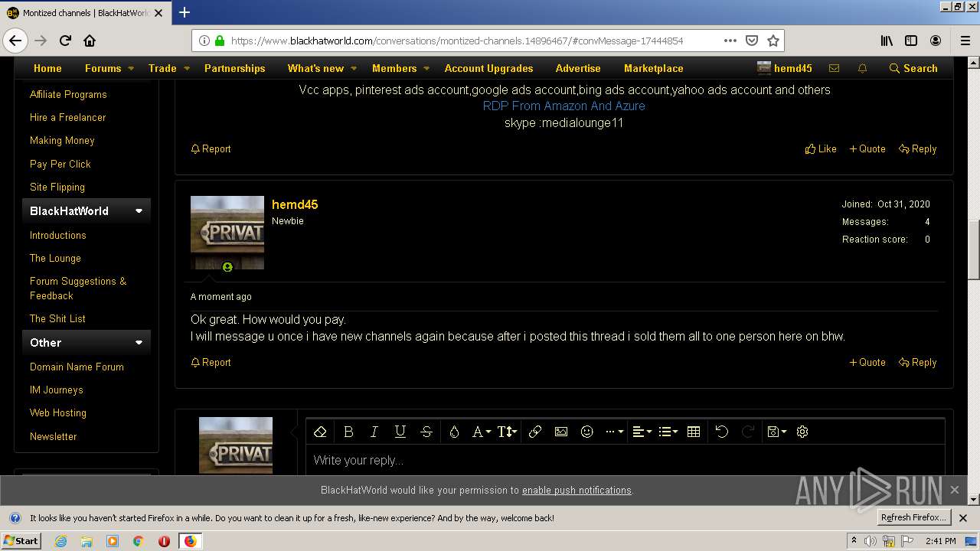Image resolution: width=980 pixels, height=551 pixels.
Task: Open Web Hosting sidebar link
Action: pyautogui.click(x=58, y=412)
